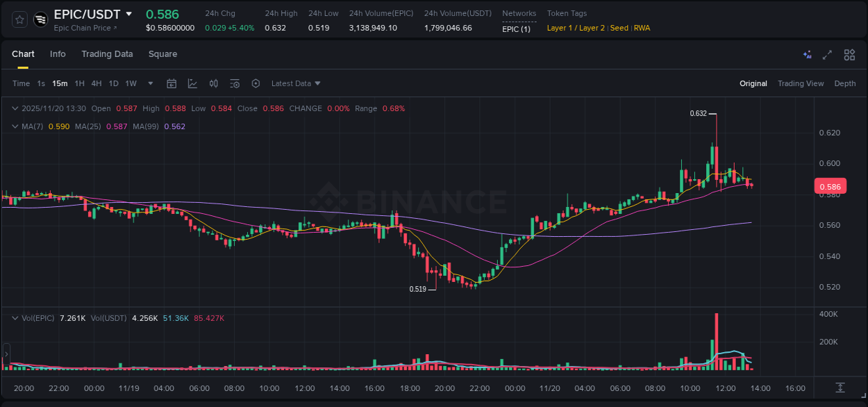Open the chart settings hexagon icon

pos(256,83)
